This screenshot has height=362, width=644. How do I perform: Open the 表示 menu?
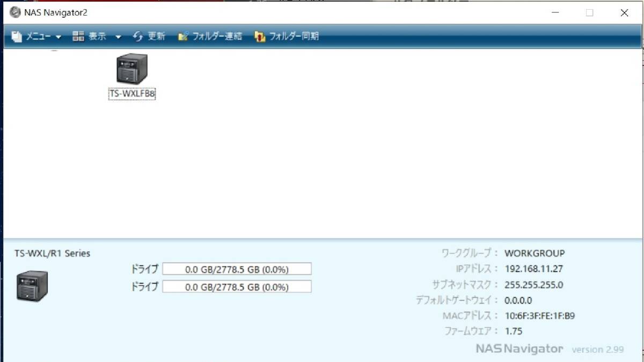tap(97, 36)
